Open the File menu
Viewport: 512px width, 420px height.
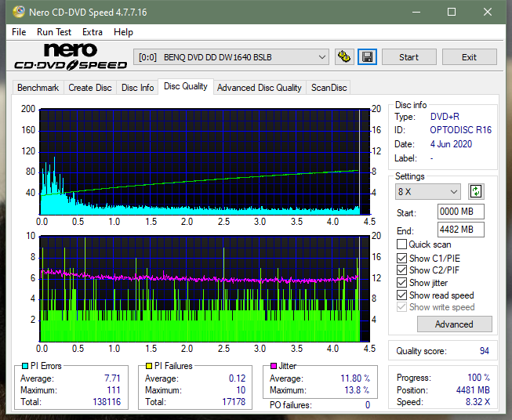tap(19, 32)
